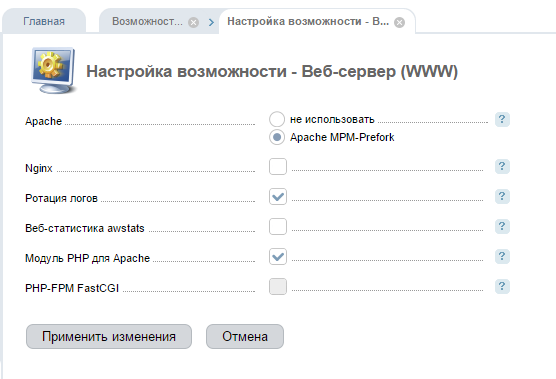
Task: Select the Apache MPM-Prefork radio option
Action: click(277, 137)
